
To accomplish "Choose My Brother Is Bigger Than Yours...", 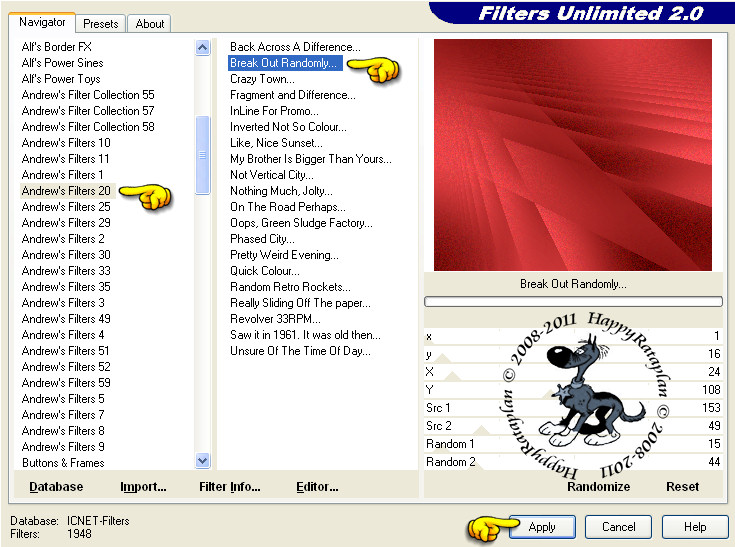I will (311, 159).
